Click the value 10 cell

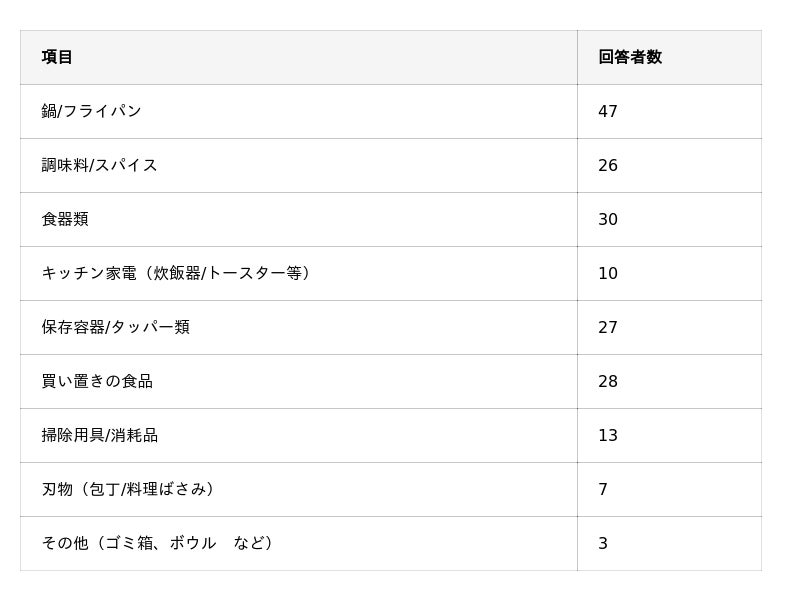[x=608, y=273]
